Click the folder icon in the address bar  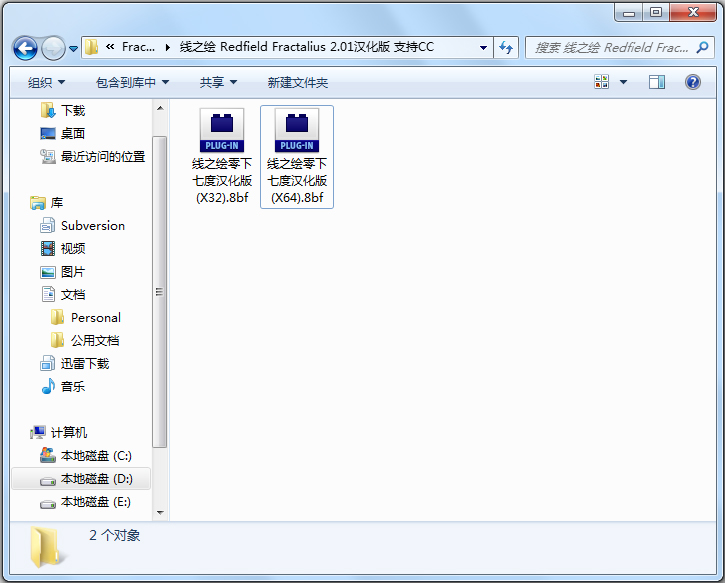(92, 47)
